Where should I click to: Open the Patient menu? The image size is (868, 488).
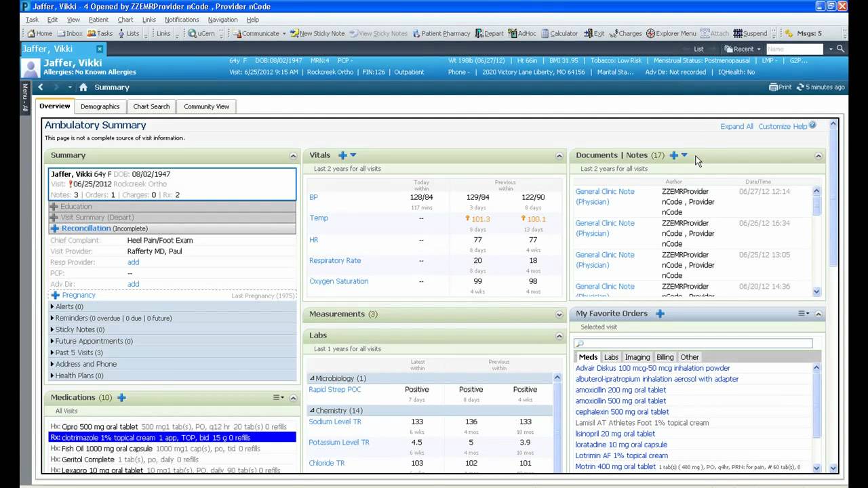tap(98, 20)
